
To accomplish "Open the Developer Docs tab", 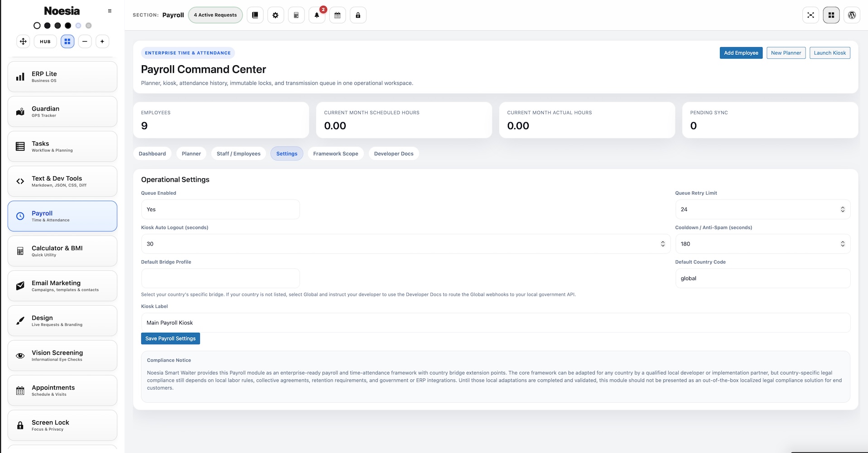I will [x=394, y=154].
